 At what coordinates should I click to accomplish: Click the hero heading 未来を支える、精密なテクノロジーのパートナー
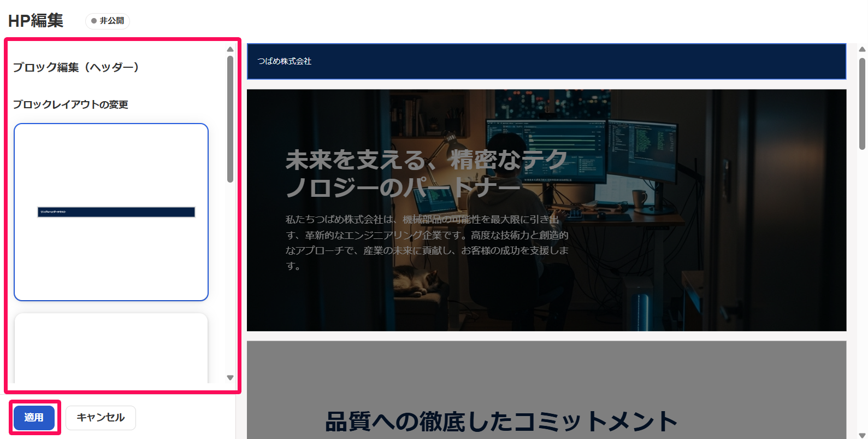426,173
